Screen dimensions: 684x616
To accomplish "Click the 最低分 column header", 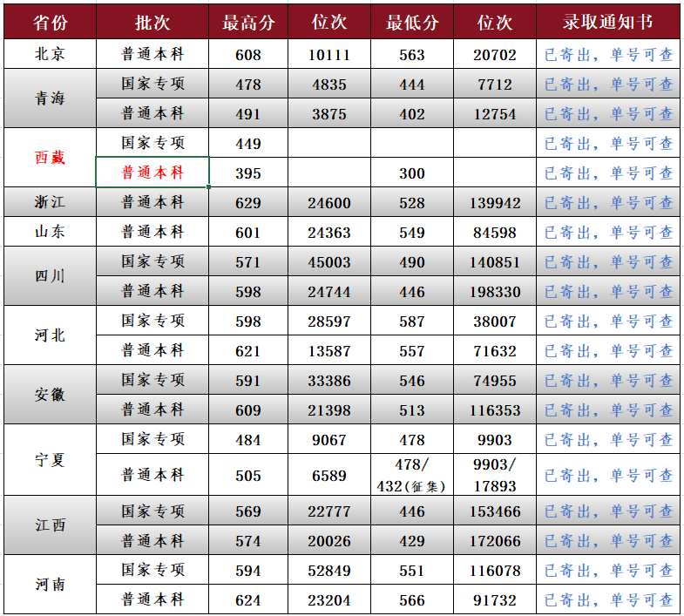I will pyautogui.click(x=412, y=22).
